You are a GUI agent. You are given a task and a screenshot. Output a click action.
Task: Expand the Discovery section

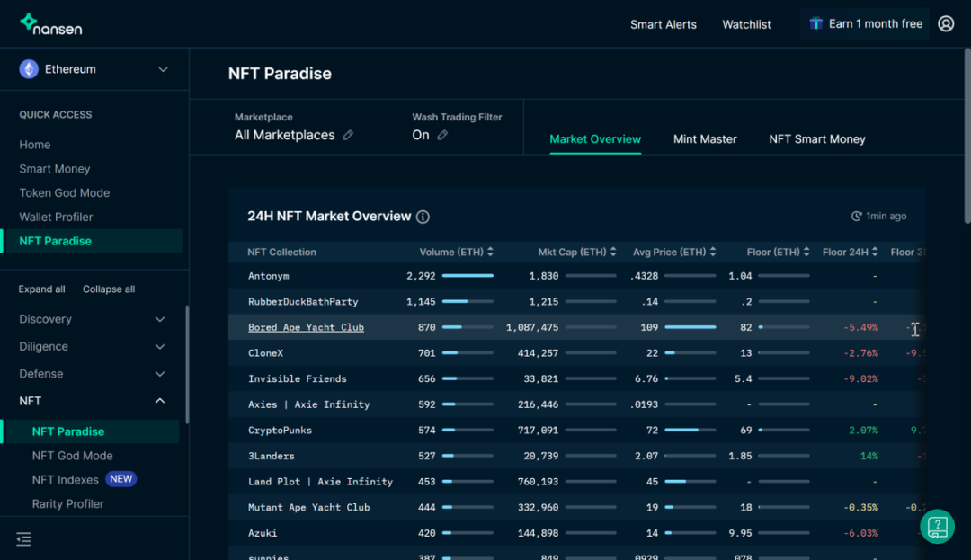coord(160,319)
